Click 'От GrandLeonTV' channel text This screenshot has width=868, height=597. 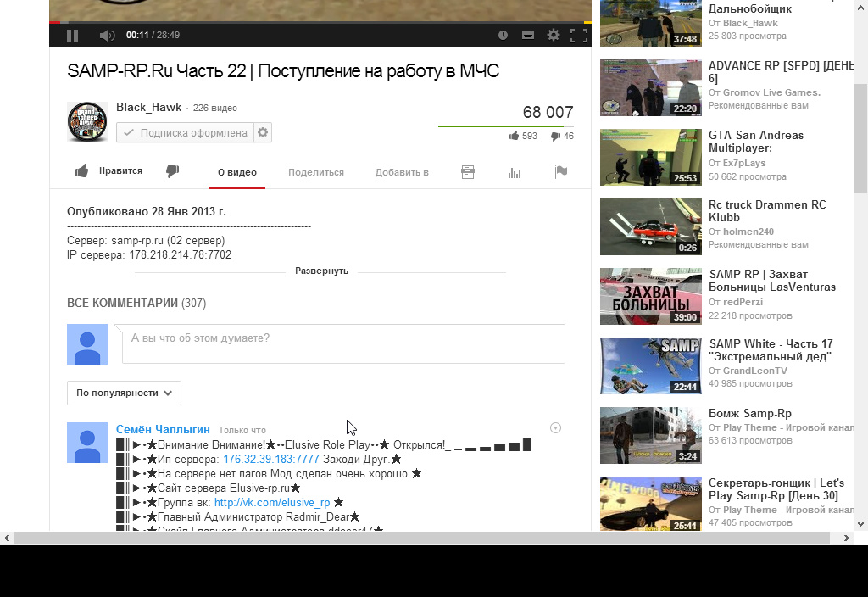point(748,371)
